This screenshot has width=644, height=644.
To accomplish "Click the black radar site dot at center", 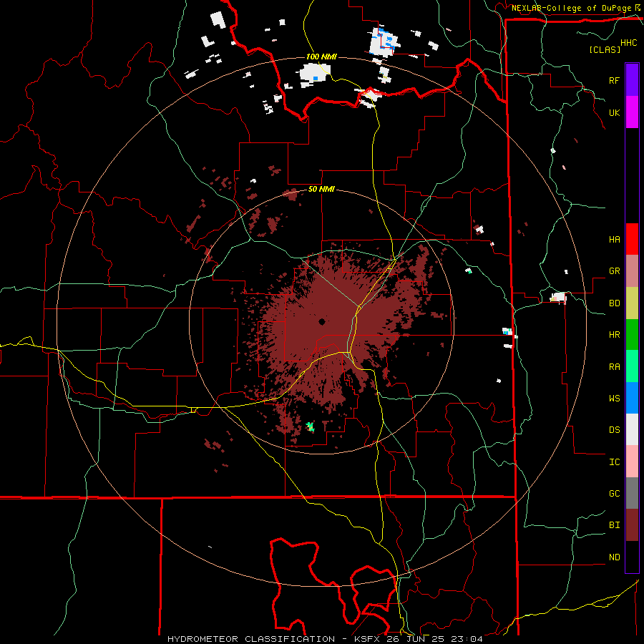I will (321, 321).
